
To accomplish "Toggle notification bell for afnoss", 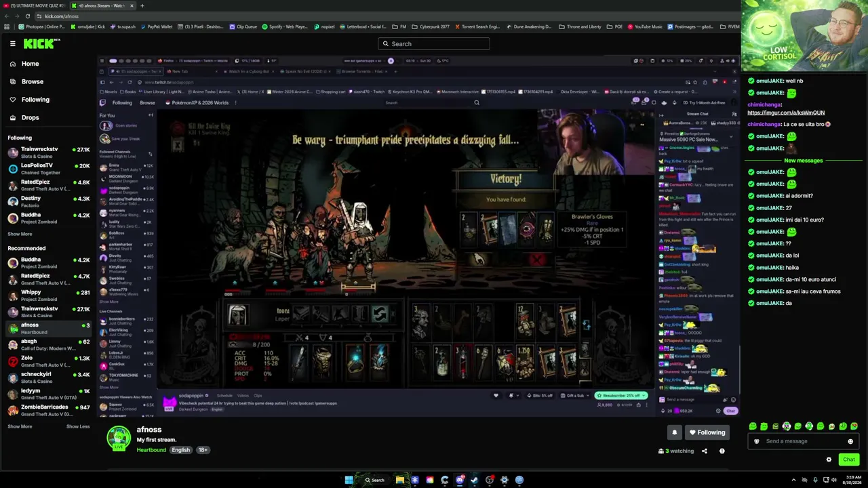I will 674,432.
